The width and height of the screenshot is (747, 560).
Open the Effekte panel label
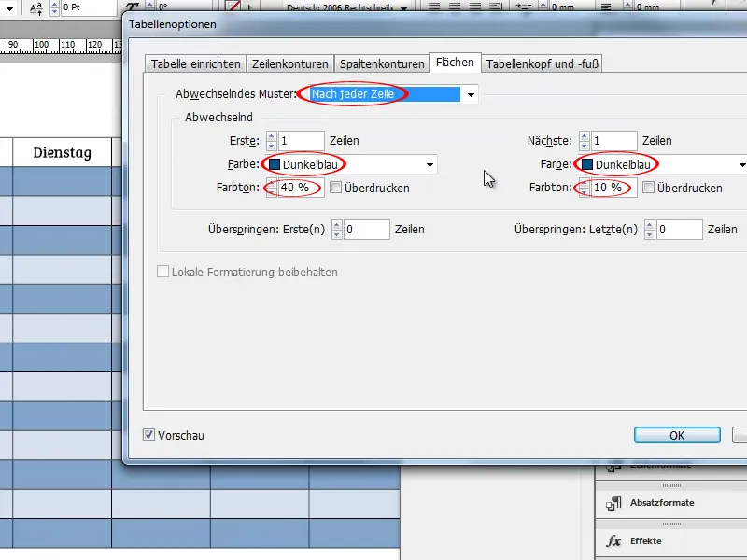[x=645, y=541]
